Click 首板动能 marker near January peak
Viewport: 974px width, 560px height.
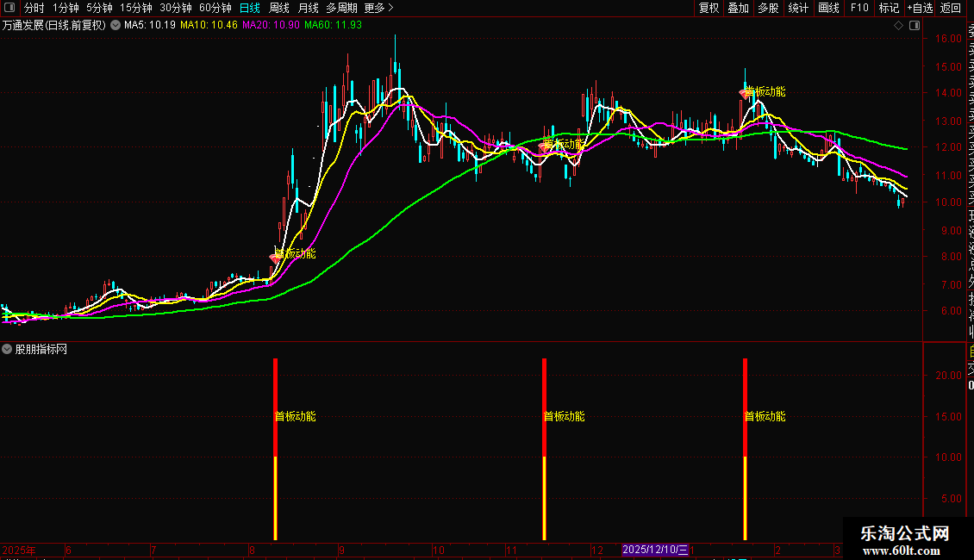[744, 95]
